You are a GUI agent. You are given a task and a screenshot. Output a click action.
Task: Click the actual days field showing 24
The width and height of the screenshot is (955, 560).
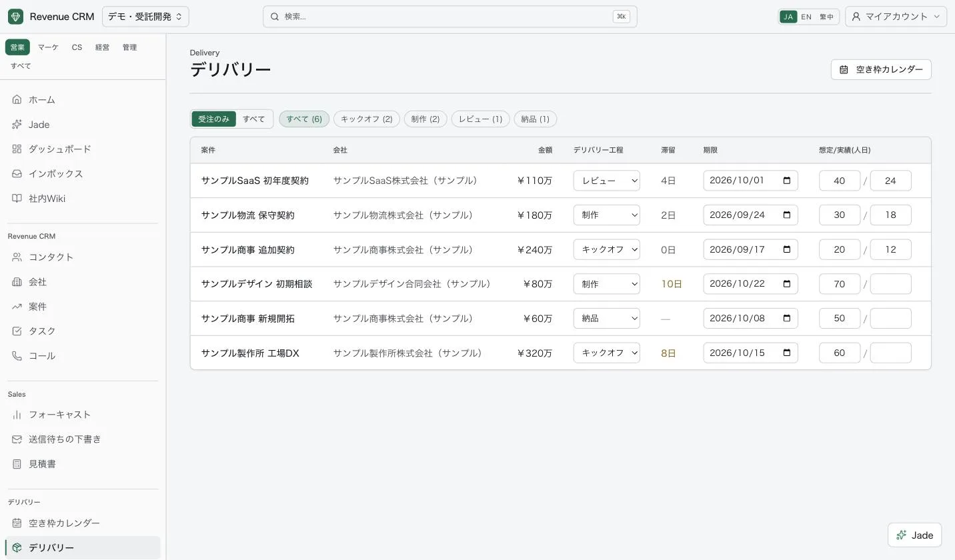click(890, 181)
